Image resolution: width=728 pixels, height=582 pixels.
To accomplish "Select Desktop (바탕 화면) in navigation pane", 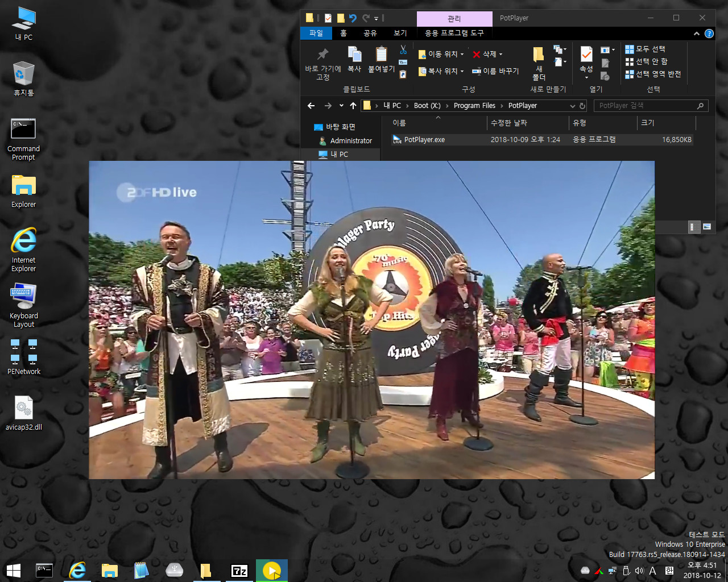I will 340,127.
